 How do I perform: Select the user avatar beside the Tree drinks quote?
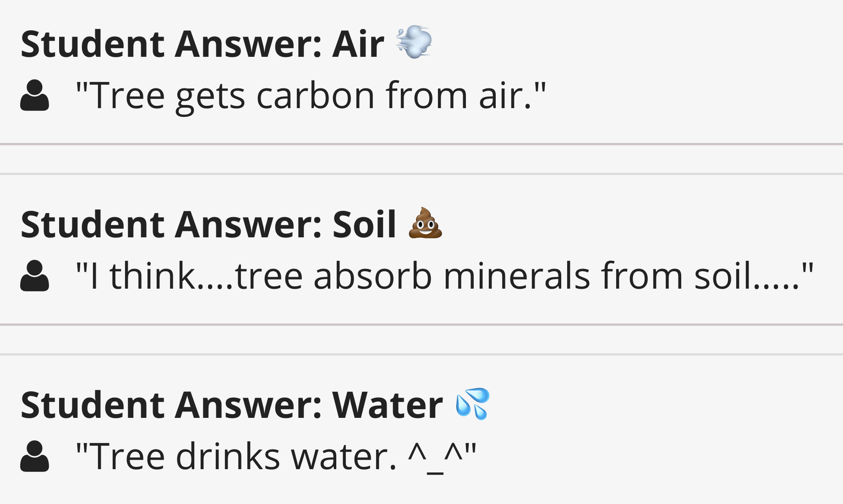[34, 456]
